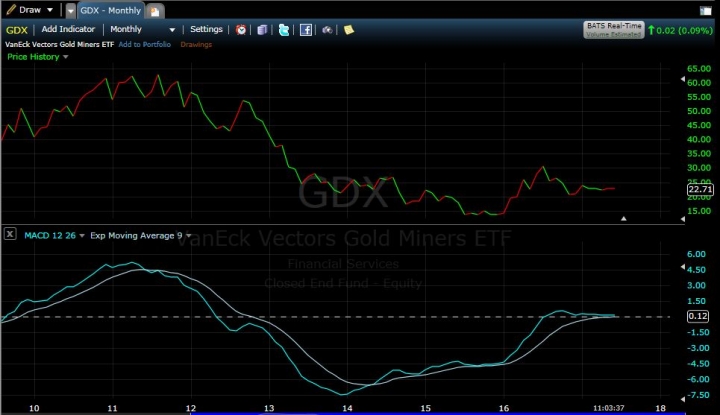Click the 6.00 MACD axis label
This screenshot has width=720, height=415.
pyautogui.click(x=696, y=254)
